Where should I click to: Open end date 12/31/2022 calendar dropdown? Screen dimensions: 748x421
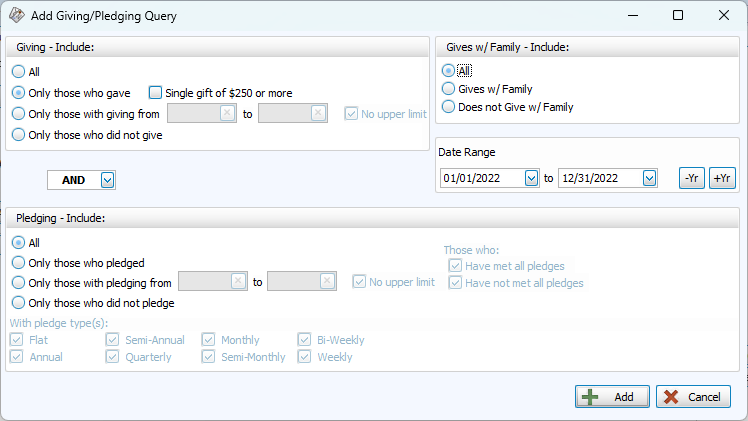649,178
